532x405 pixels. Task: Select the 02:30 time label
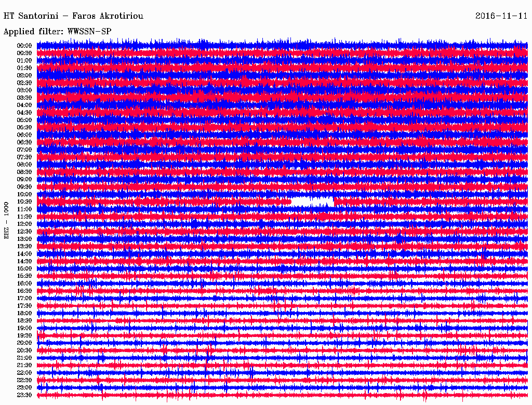[x=24, y=83]
